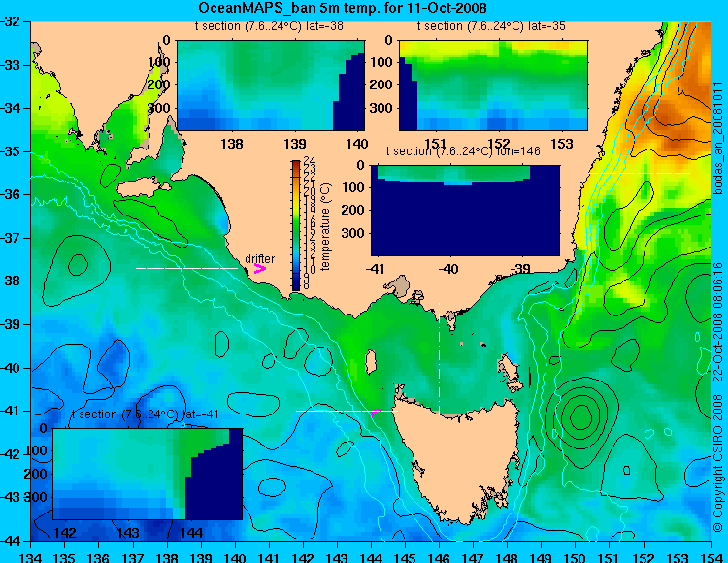
Task: Click the concentric eddy center east of Tasmania
Action: pyautogui.click(x=580, y=416)
